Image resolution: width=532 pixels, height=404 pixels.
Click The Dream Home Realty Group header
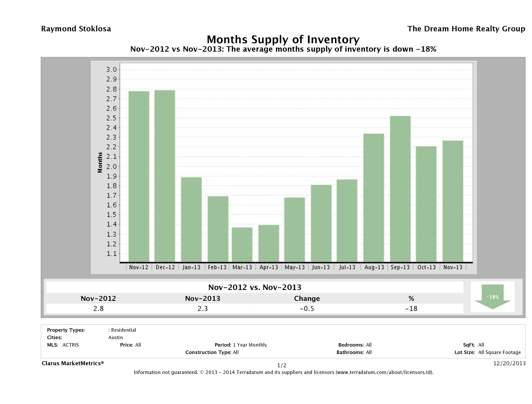[466, 29]
